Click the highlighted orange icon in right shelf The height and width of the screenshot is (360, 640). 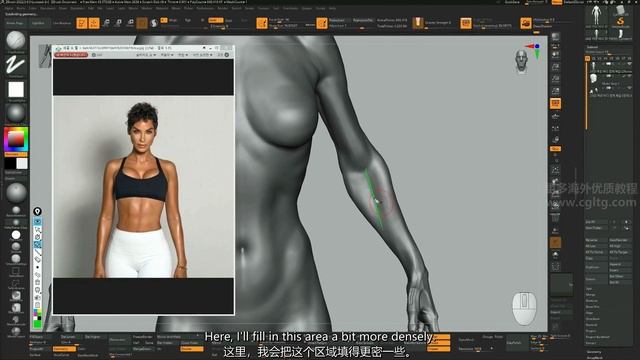pos(555,104)
